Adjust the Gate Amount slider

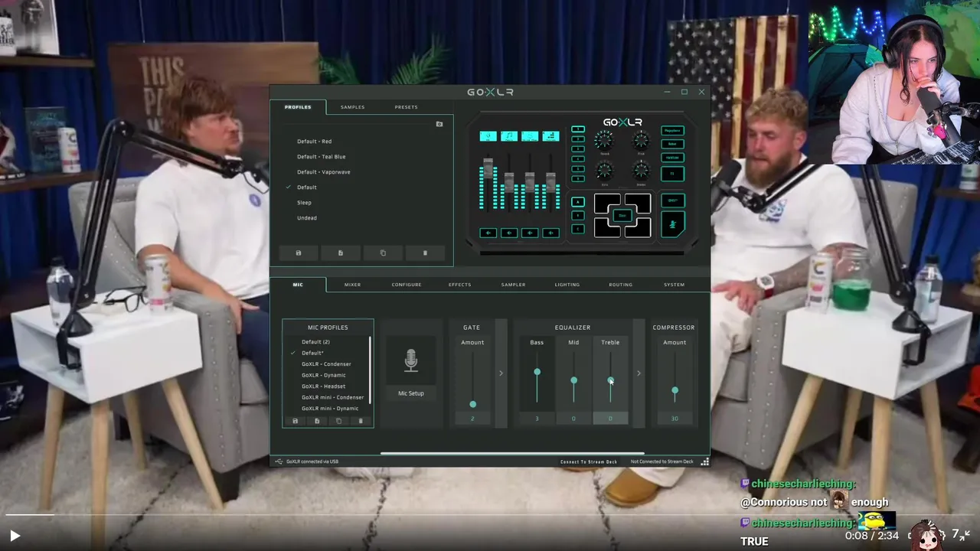472,404
